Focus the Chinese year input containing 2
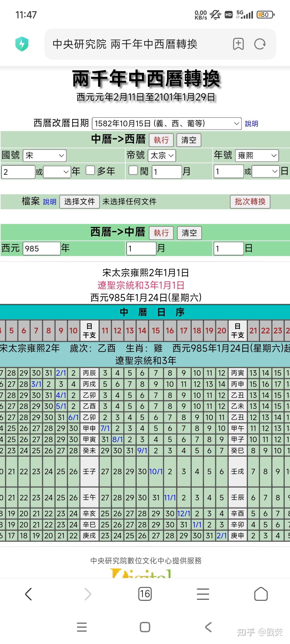 (18, 172)
